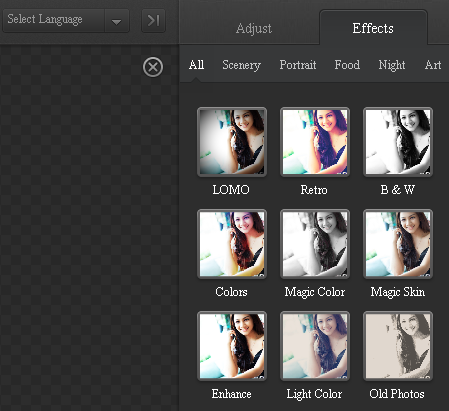Screen dimensions: 449x411
Task: Open the Select Language dropdown arrow
Action: tap(117, 21)
